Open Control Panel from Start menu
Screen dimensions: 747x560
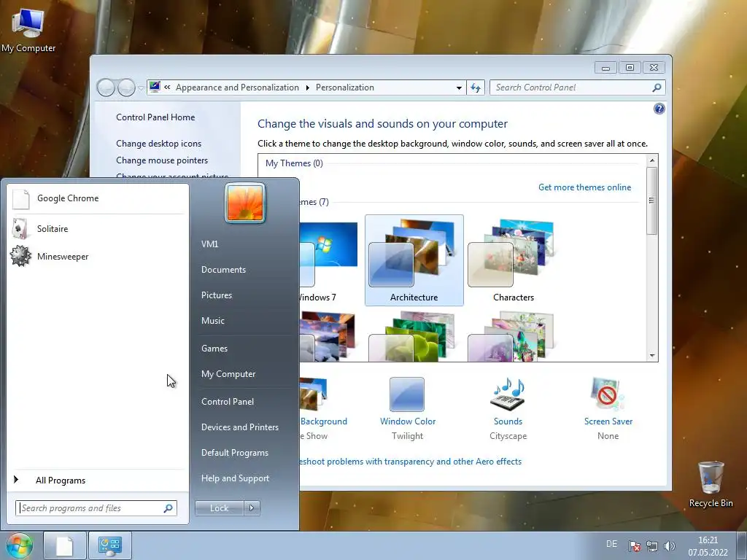click(x=228, y=402)
